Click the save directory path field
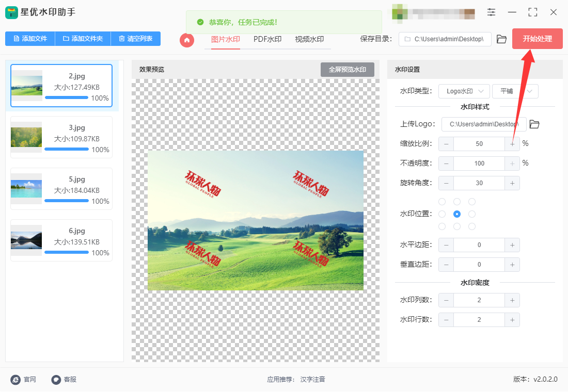The image size is (568, 392). (445, 39)
